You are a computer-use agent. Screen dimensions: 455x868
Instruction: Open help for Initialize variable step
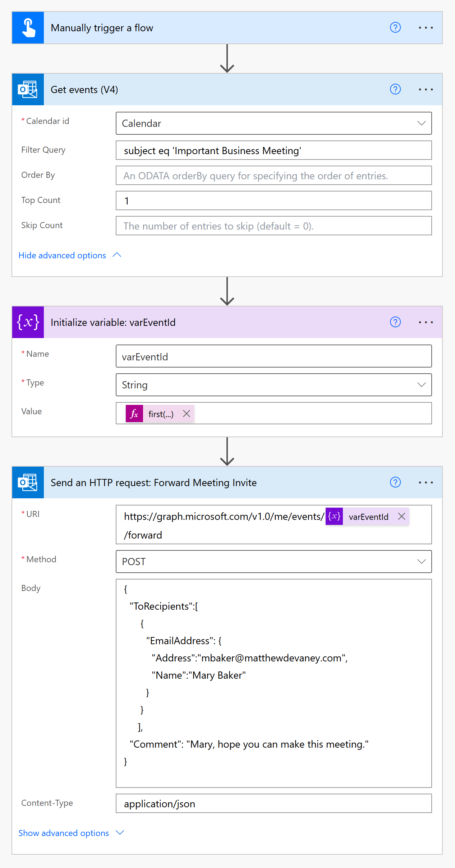(x=395, y=322)
